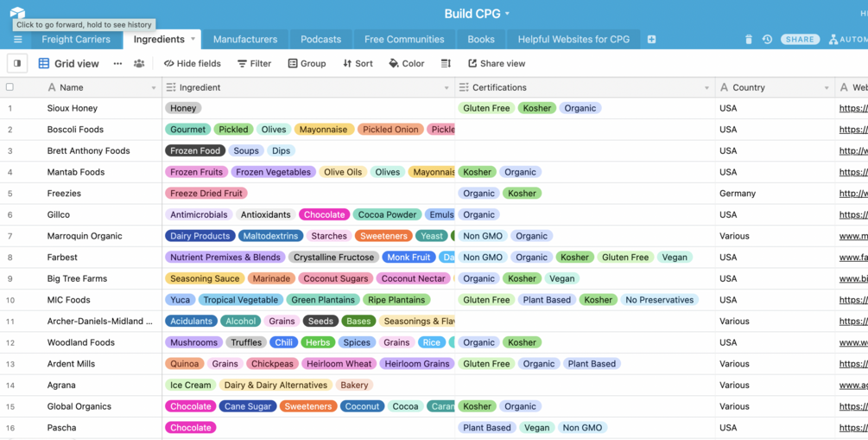Switch to the Manufacturers tab

coord(245,40)
